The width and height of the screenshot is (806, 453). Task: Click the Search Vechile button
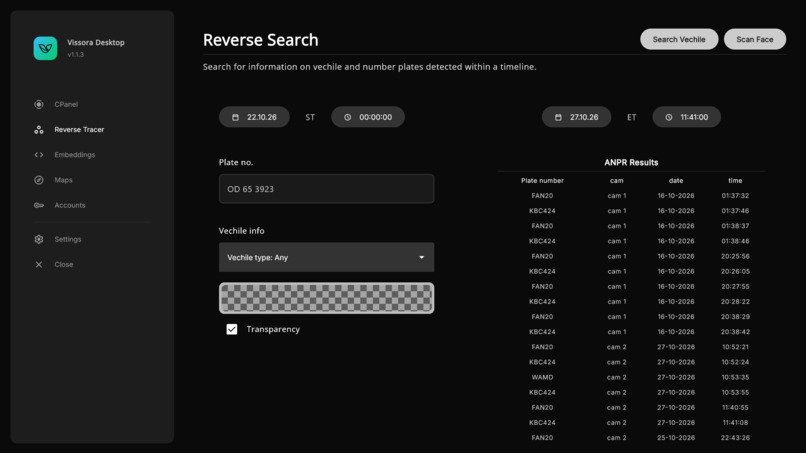(679, 39)
